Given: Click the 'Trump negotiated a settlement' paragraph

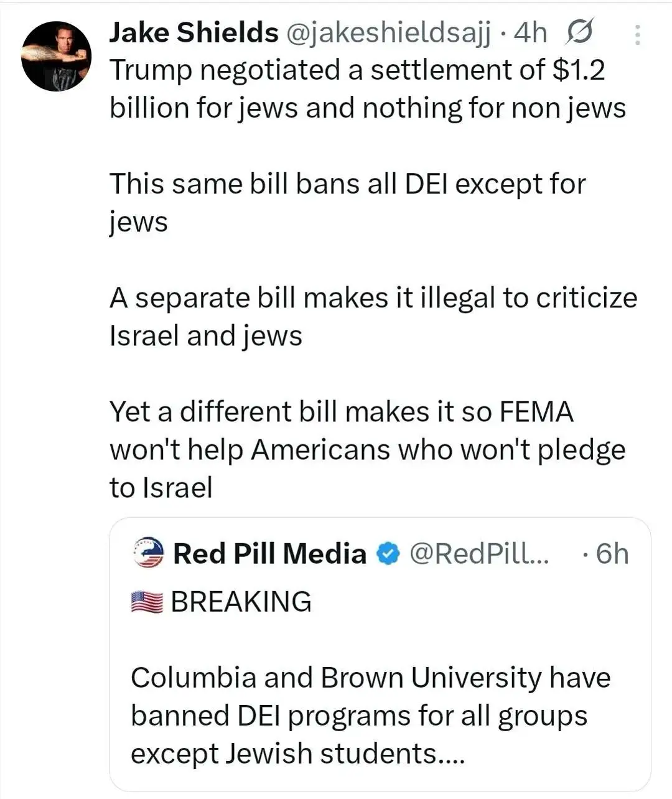Looking at the screenshot, I should coord(367,88).
